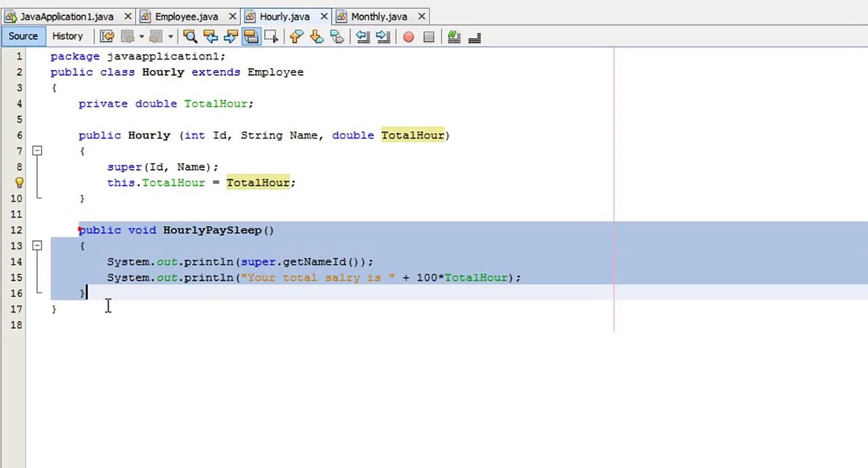Click 'String Name' parameter on line 6
Viewport: 868px width, 468px height.
(x=280, y=135)
